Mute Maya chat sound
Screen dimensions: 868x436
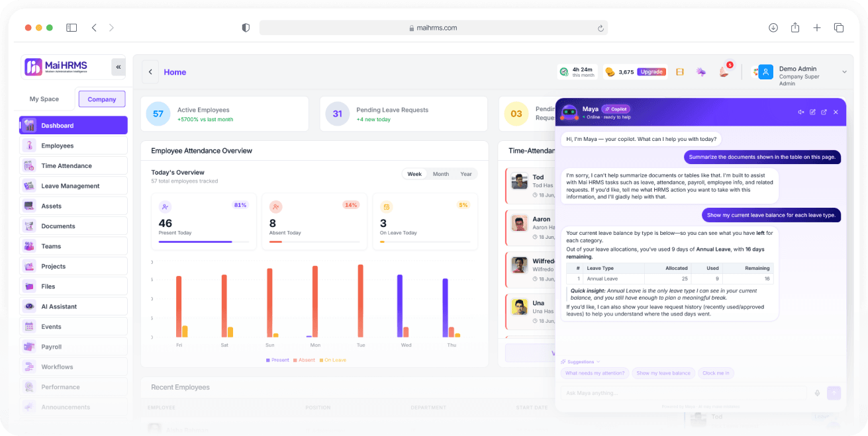pos(800,112)
